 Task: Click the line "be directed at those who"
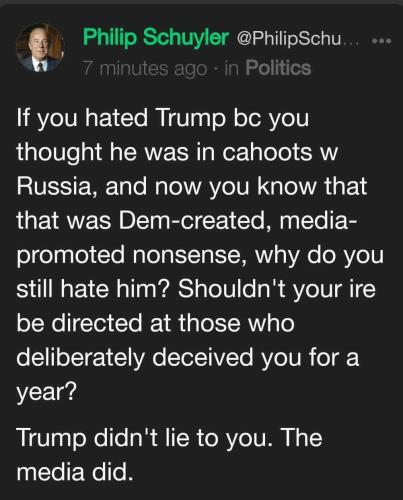tap(155, 323)
